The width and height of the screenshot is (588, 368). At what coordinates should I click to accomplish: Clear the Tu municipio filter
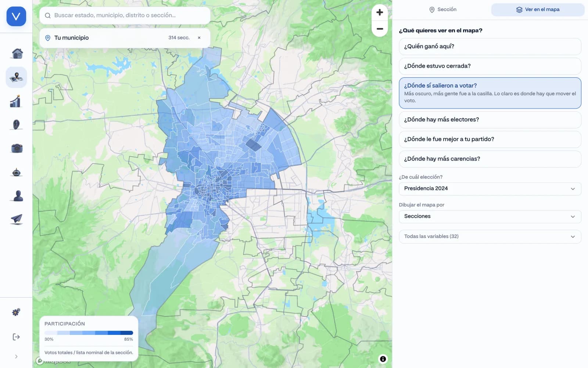(x=199, y=38)
